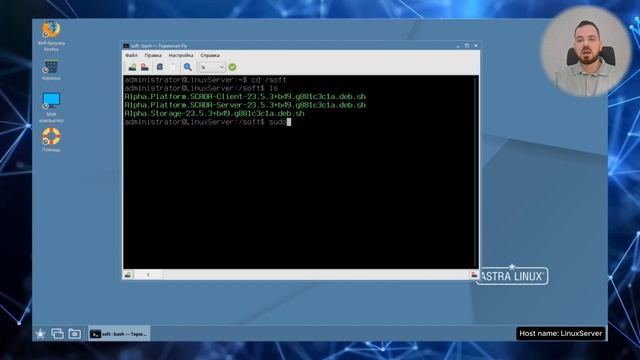Click Alpha.Storage-23.5.3 file name
640x360 pixels.
pos(214,113)
